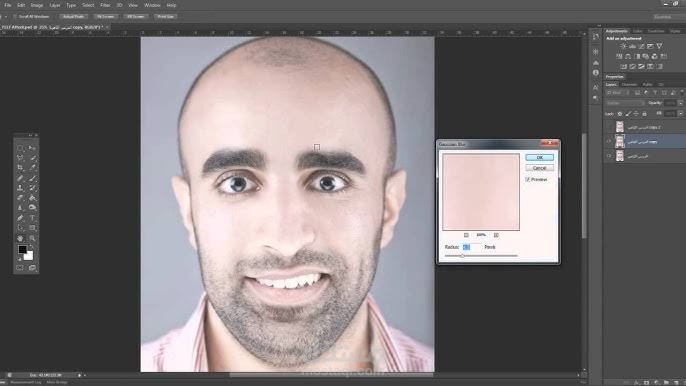686x386 pixels.
Task: Select the Horizontal Type tool
Action: [32, 218]
